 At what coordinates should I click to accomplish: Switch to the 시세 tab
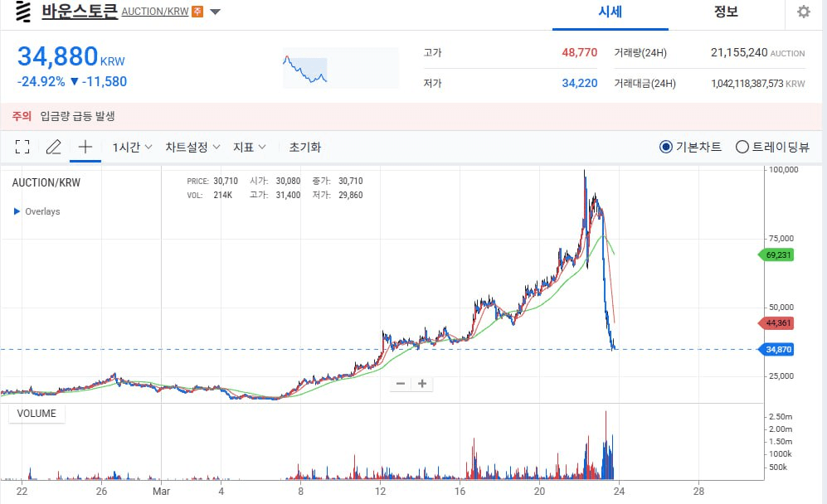coord(611,12)
